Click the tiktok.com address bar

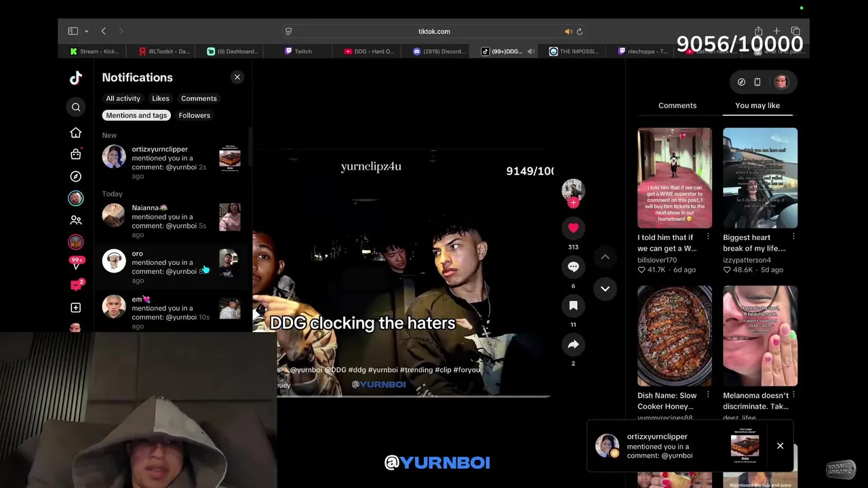(434, 31)
